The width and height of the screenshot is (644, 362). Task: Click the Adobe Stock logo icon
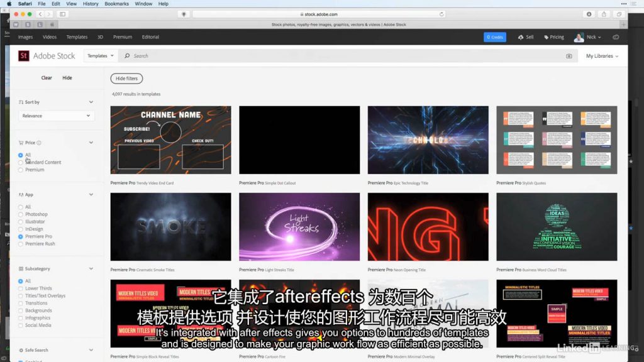[24, 56]
